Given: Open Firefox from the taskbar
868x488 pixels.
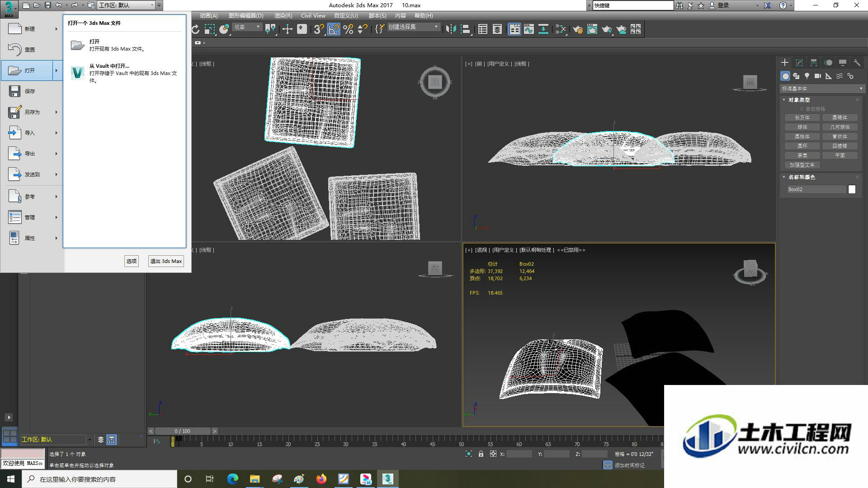Looking at the screenshot, I should point(321,479).
